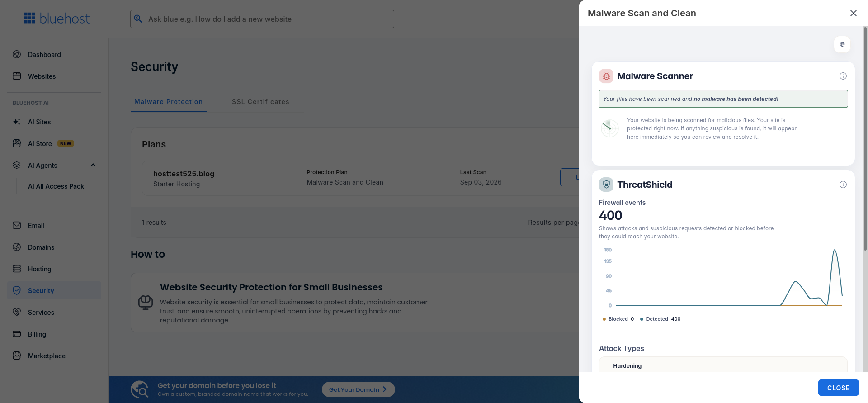
Task: Click the Hosting server icon
Action: tap(17, 269)
